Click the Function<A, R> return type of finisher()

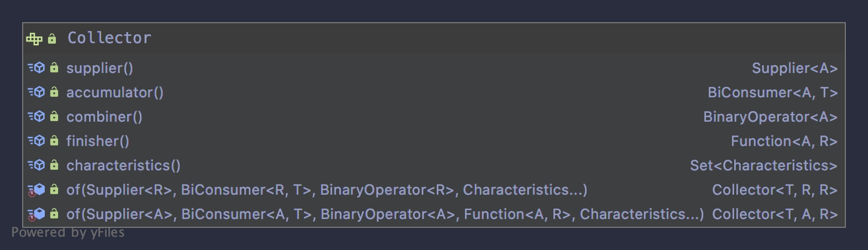[783, 141]
